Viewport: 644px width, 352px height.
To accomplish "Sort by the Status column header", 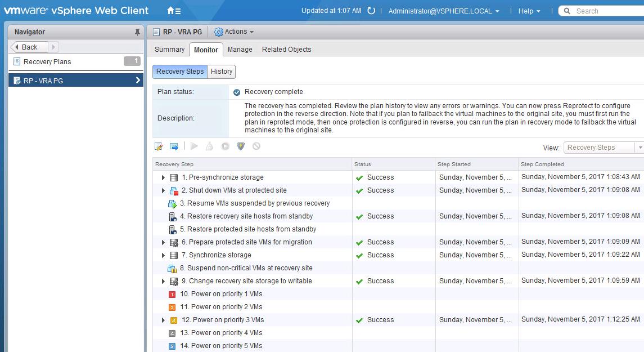I will (394, 164).
